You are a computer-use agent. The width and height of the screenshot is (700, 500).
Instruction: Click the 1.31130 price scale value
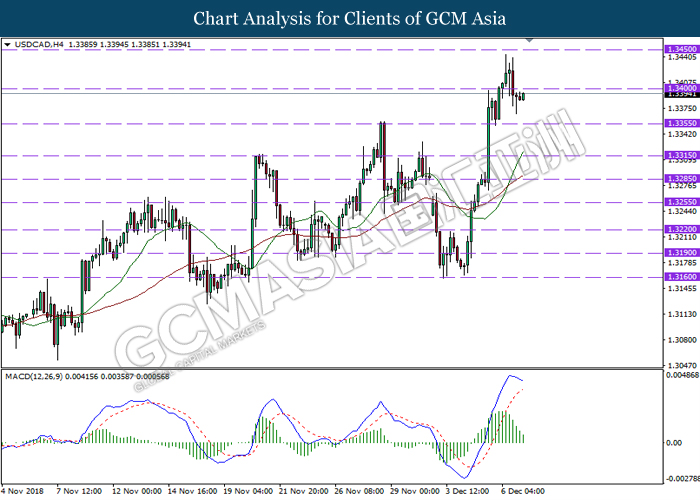tap(682, 315)
